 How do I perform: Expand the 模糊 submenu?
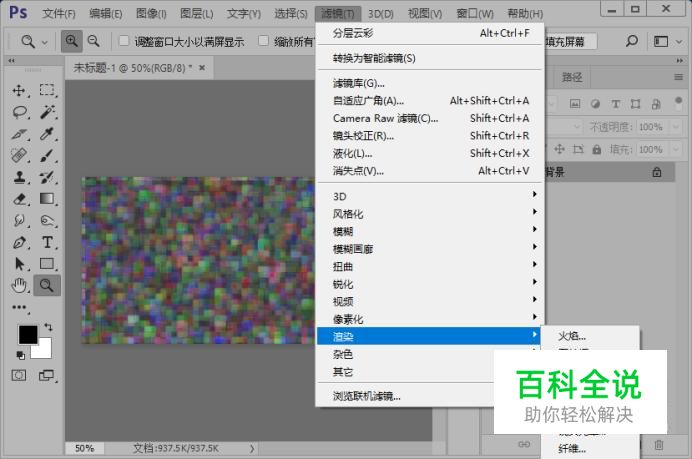(430, 231)
